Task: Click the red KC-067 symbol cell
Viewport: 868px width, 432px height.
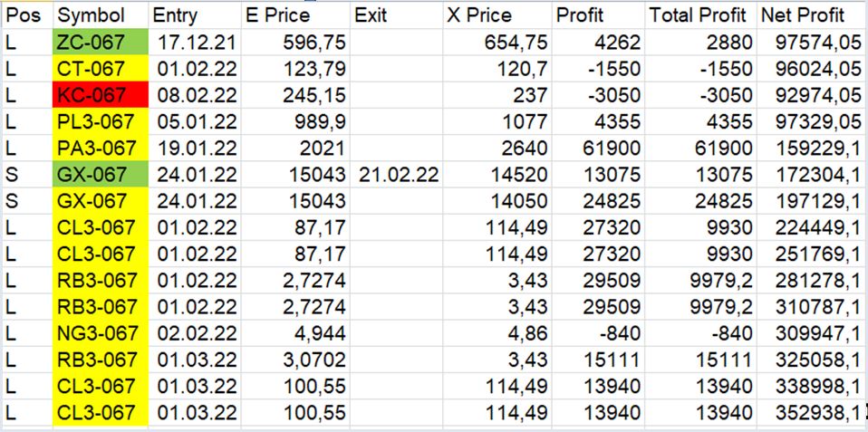Action: pyautogui.click(x=98, y=95)
